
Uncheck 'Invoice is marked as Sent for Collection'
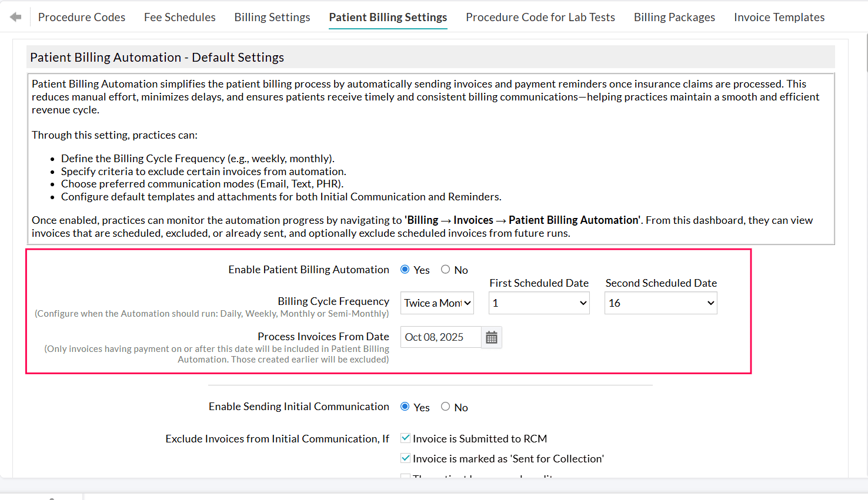click(x=405, y=458)
